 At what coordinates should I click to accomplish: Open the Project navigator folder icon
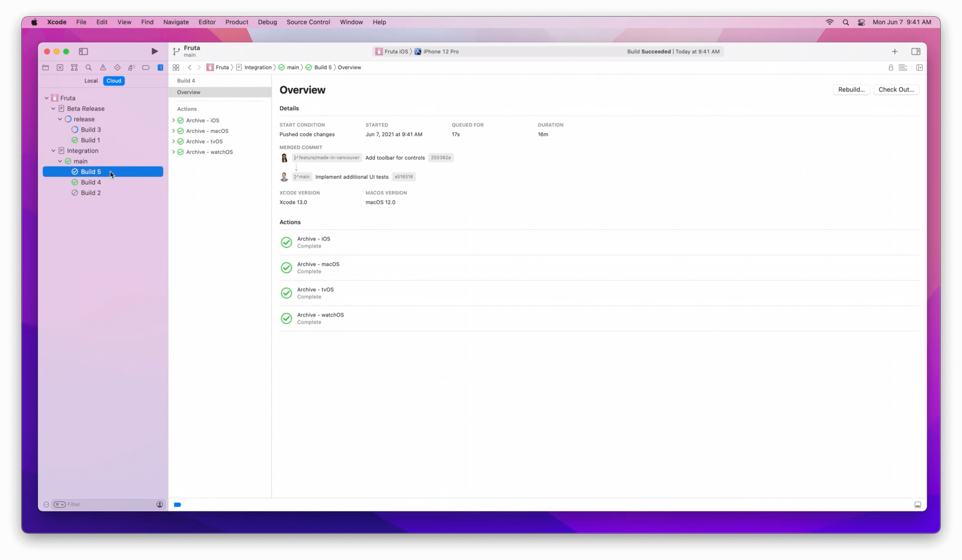point(45,68)
